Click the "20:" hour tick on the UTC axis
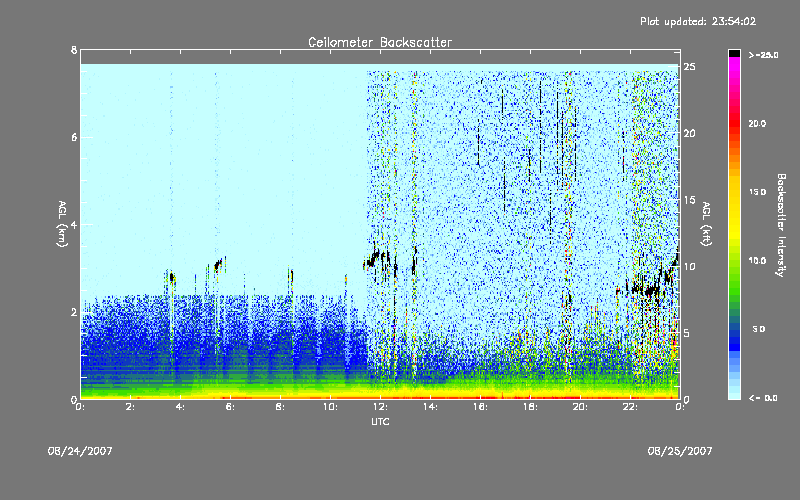Image resolution: width=800 pixels, height=500 pixels. (x=581, y=407)
